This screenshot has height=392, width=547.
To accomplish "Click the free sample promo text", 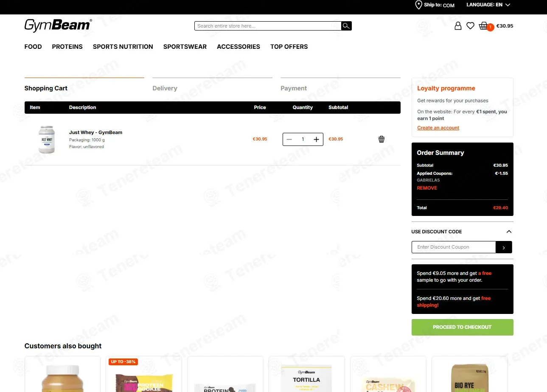I will pyautogui.click(x=454, y=277).
